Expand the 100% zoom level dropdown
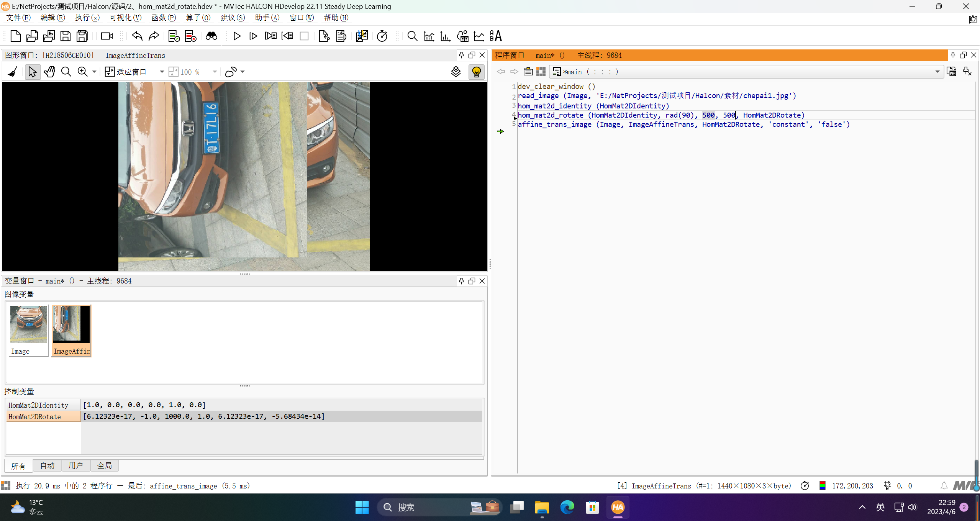 pos(215,72)
